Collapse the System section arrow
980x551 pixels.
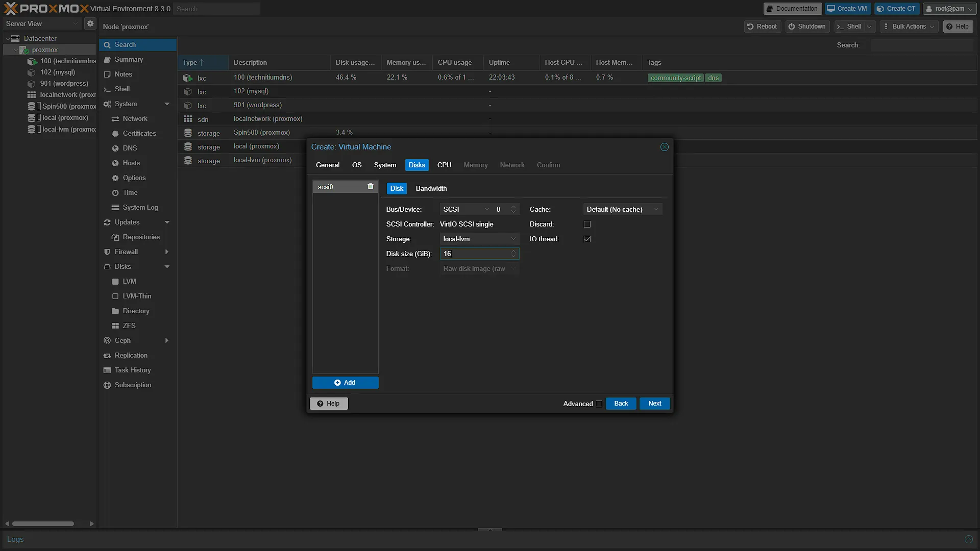167,104
